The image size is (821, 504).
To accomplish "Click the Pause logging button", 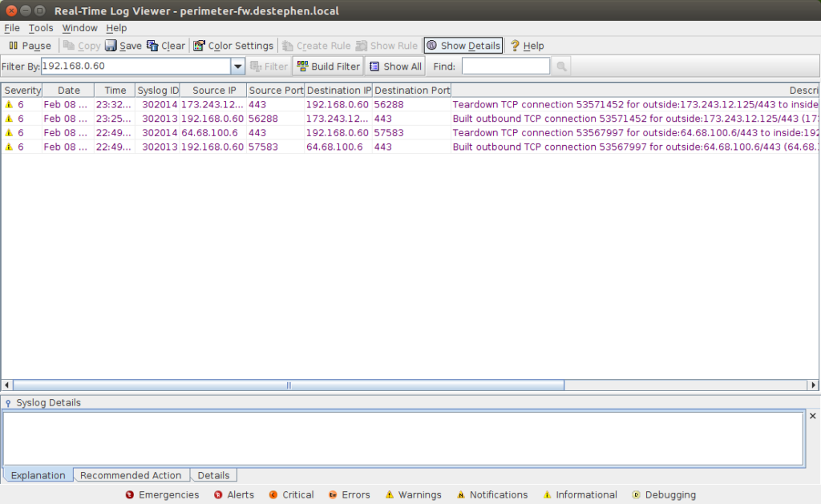I will (x=30, y=46).
